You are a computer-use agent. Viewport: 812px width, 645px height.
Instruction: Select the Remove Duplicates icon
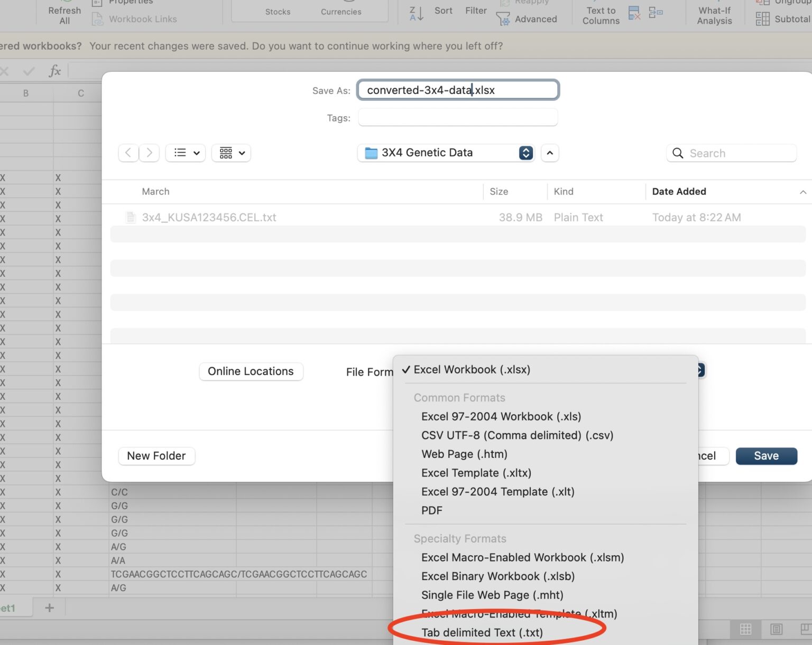click(x=634, y=13)
